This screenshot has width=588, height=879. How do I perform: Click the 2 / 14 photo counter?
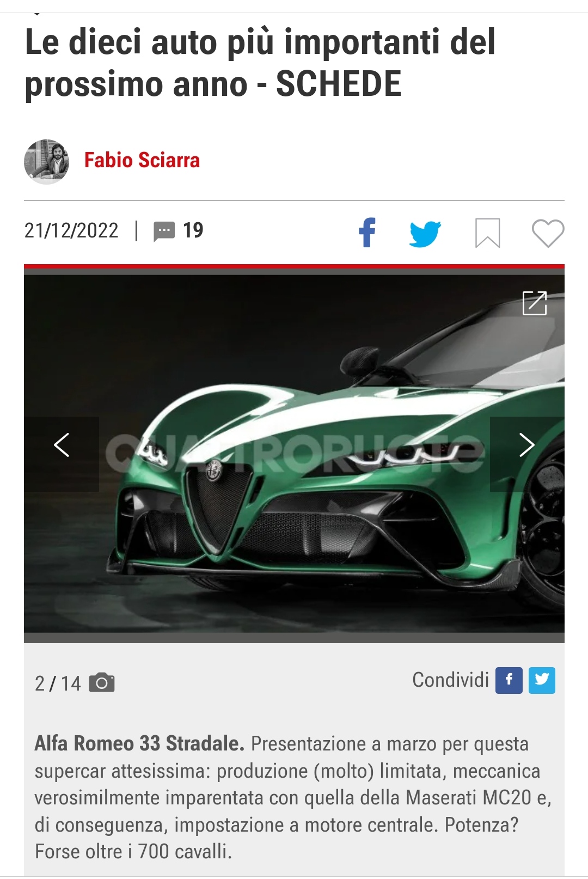click(58, 683)
